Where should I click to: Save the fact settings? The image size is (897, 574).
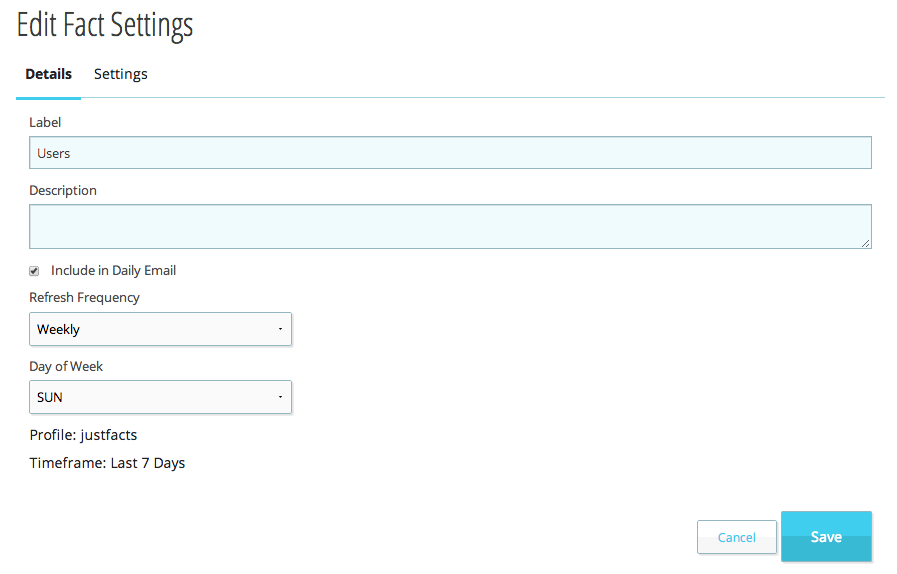[x=826, y=537]
